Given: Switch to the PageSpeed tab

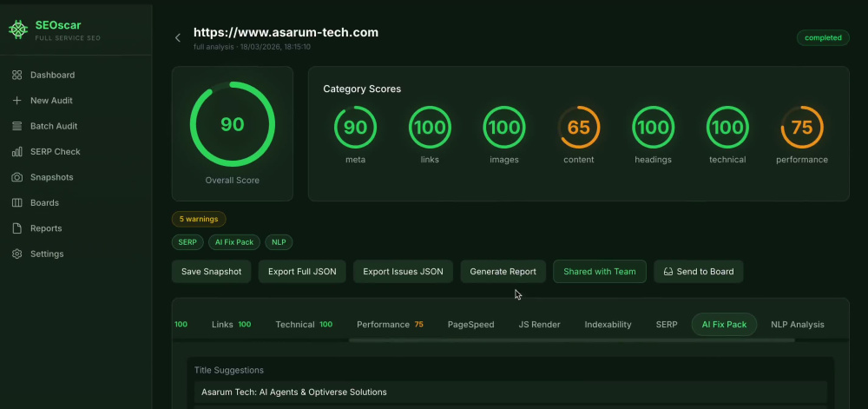Looking at the screenshot, I should 471,324.
